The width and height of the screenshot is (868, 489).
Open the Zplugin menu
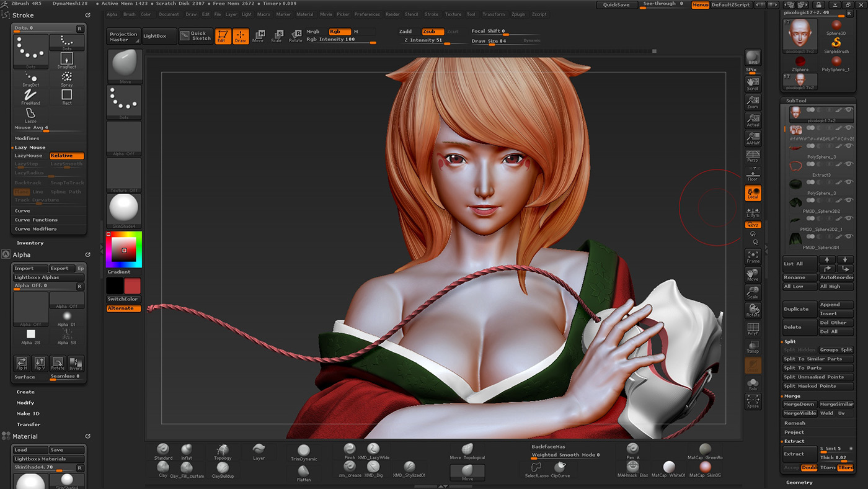[518, 14]
